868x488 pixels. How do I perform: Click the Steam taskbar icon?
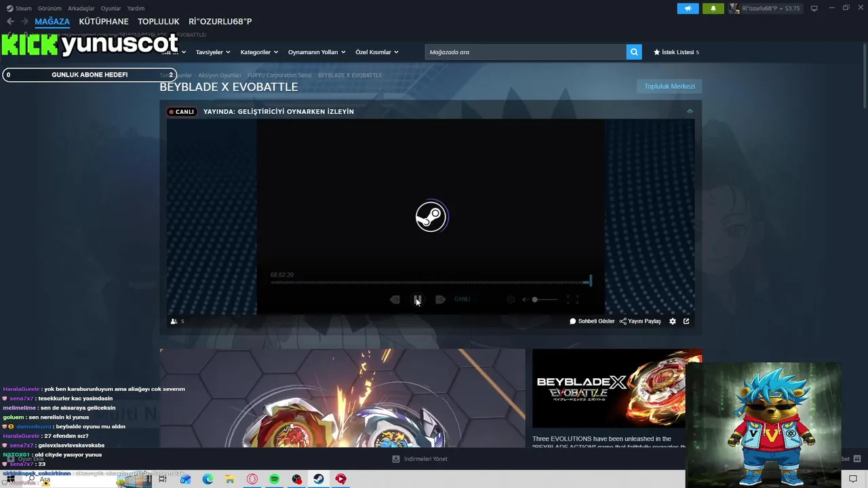pyautogui.click(x=319, y=479)
